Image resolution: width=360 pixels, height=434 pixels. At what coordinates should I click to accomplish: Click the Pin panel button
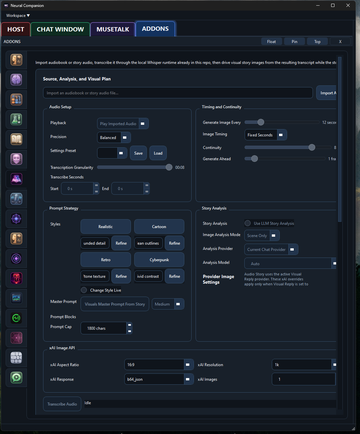coord(294,42)
